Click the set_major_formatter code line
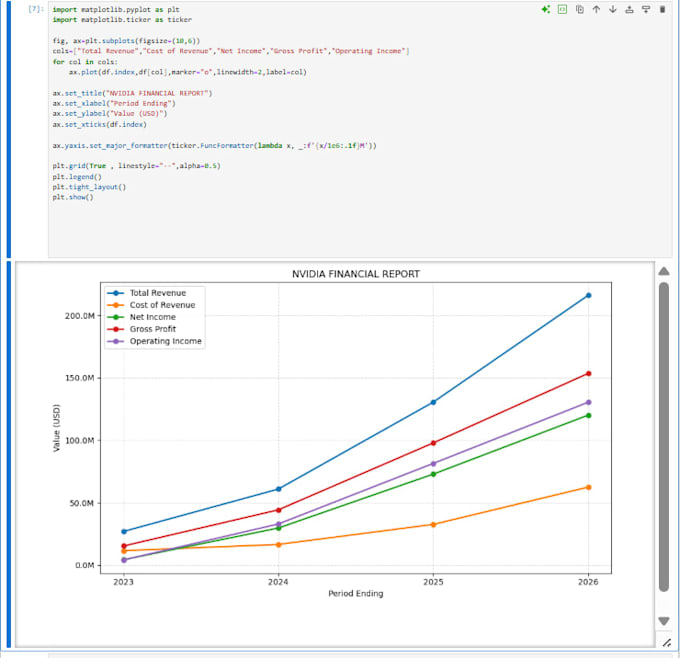Screen dimensions: 680x658 [214, 146]
